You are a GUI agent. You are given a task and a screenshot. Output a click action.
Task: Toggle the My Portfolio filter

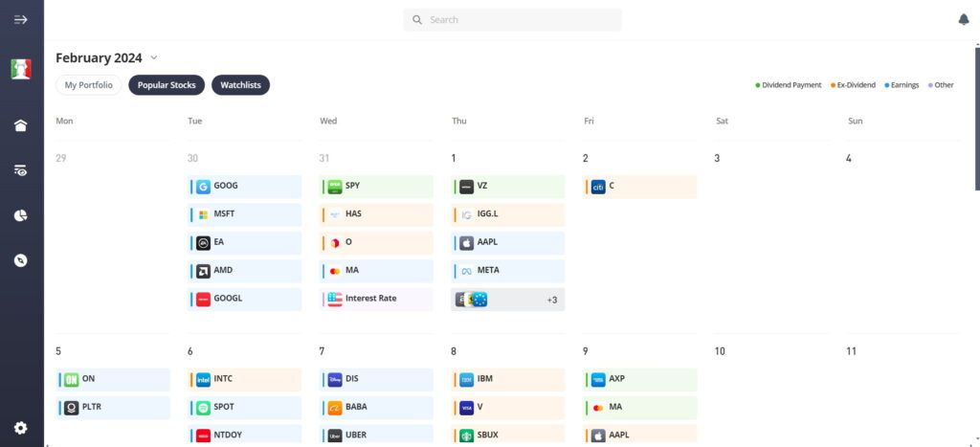click(x=89, y=85)
